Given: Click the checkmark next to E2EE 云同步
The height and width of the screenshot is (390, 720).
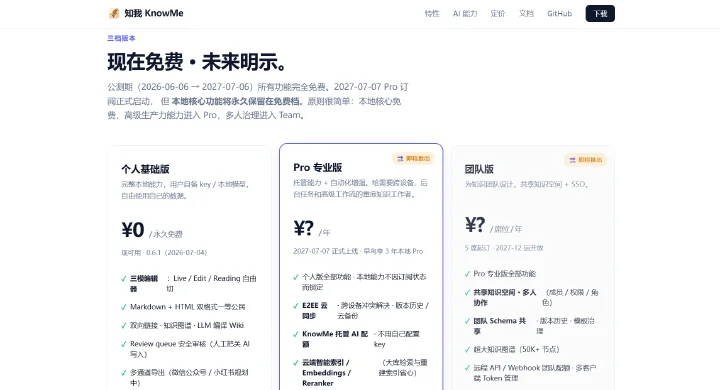Looking at the screenshot, I should [x=296, y=306].
